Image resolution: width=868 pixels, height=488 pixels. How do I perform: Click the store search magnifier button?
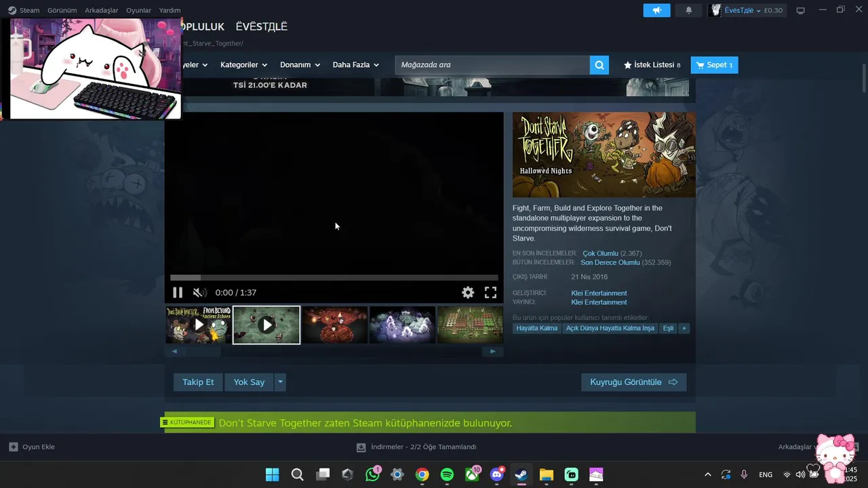599,65
